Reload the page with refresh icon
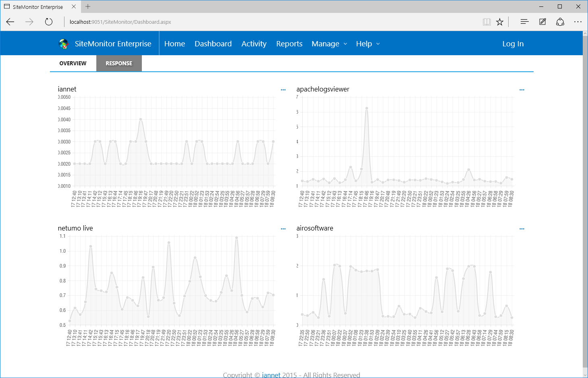The image size is (588, 378). (49, 22)
